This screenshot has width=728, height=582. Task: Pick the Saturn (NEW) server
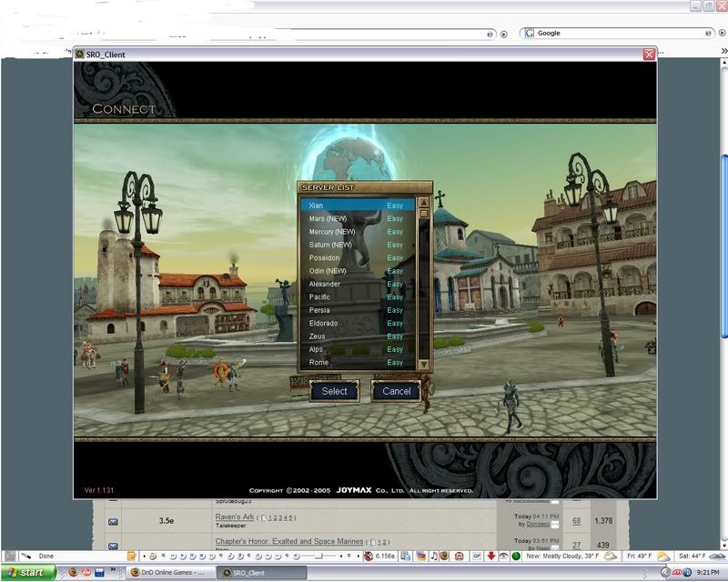[358, 244]
